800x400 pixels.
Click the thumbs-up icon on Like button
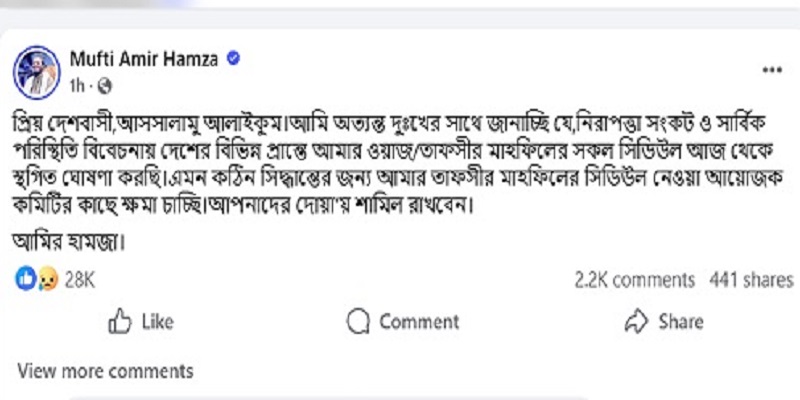coord(120,321)
